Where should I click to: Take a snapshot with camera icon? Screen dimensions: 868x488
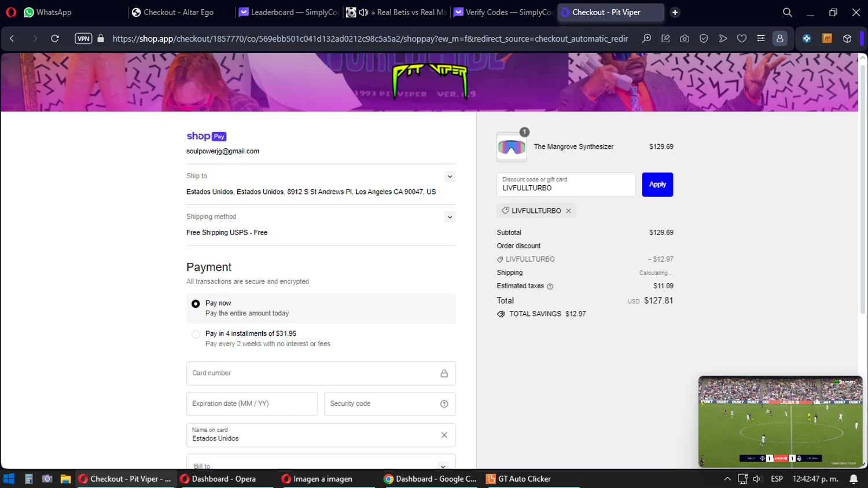pyautogui.click(x=685, y=39)
